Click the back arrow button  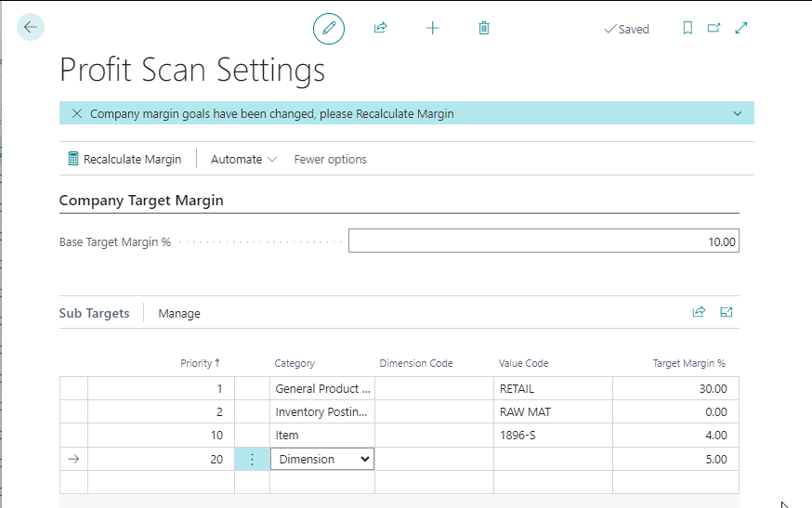(x=31, y=27)
